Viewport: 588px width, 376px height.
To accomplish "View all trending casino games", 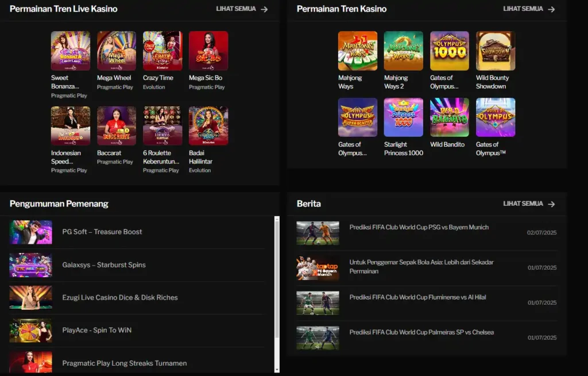I will pyautogui.click(x=523, y=9).
